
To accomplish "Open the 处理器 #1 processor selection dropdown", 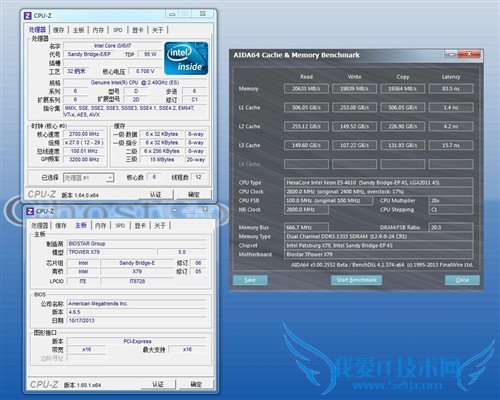I will tap(89, 178).
